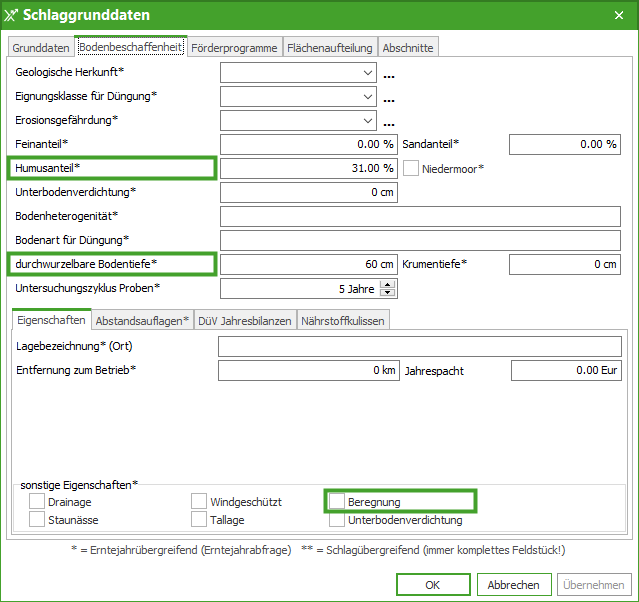639x602 pixels.
Task: Open the Geologische Herkunft dropdown
Action: pyautogui.click(x=369, y=73)
